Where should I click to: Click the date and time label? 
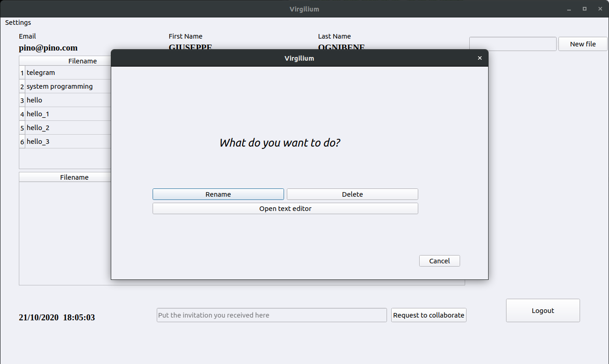pyautogui.click(x=57, y=318)
